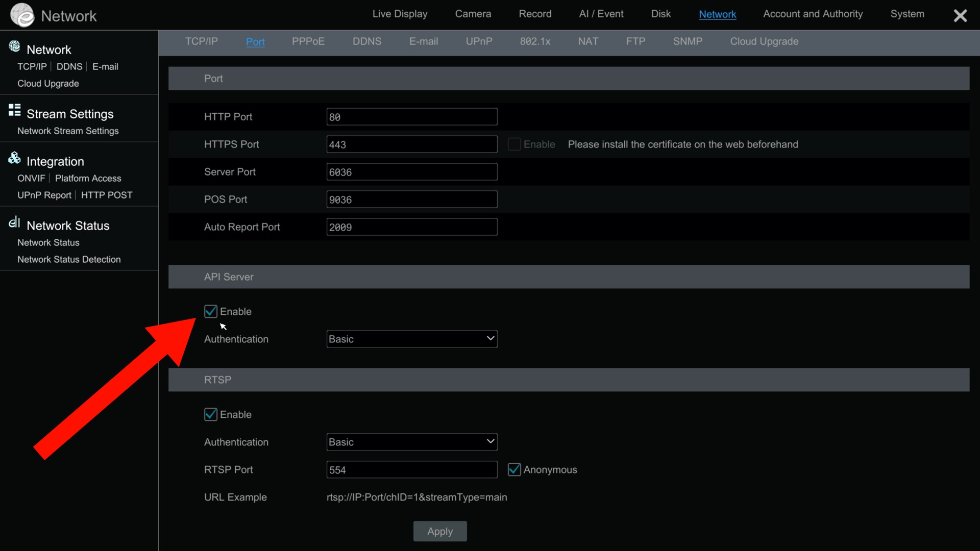This screenshot has height=551, width=980.
Task: Click the Integration cubes icon
Action: click(14, 158)
